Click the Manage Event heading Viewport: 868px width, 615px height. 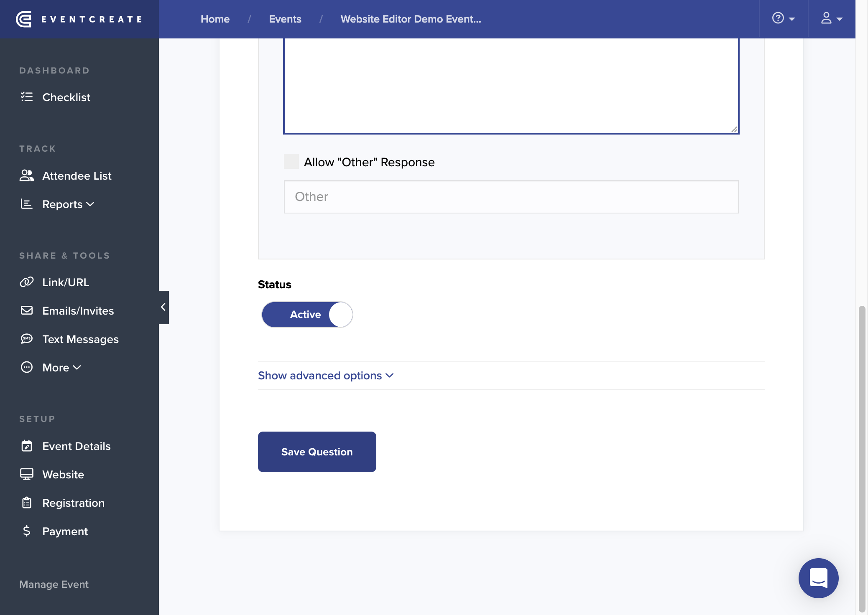point(54,584)
